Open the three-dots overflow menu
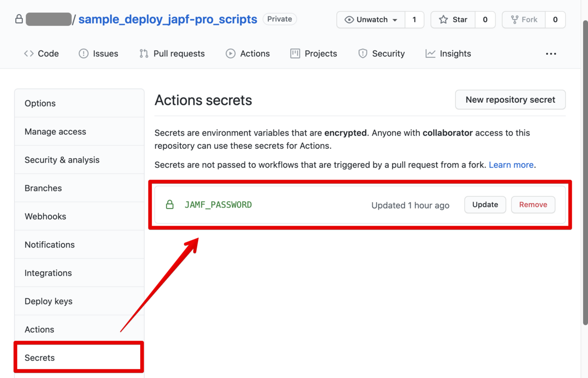588x378 pixels. (551, 54)
